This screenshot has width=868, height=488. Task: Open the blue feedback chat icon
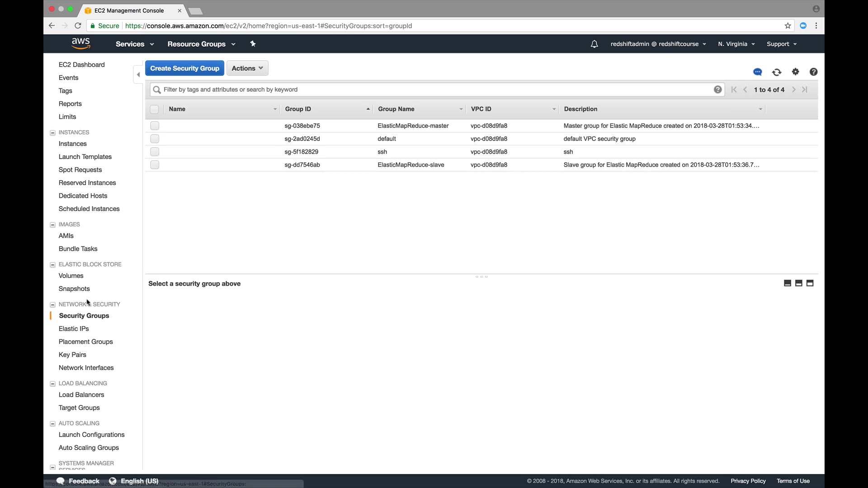[x=758, y=72]
